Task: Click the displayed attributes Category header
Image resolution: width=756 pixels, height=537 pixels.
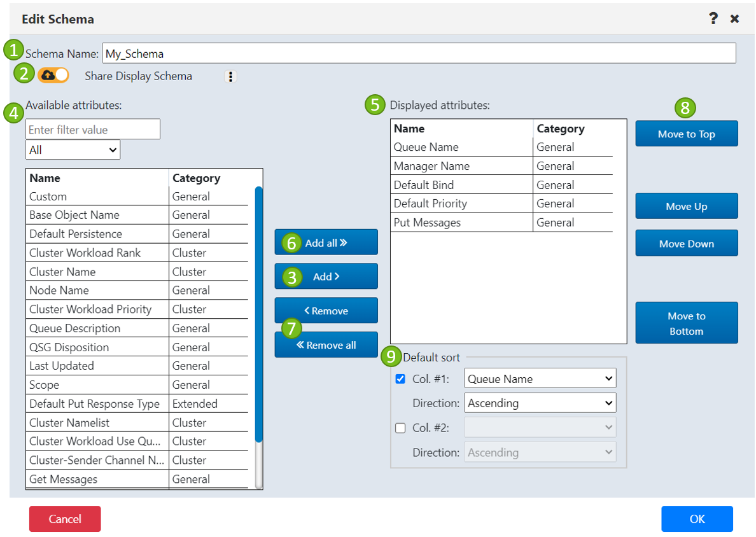Action: coord(573,129)
